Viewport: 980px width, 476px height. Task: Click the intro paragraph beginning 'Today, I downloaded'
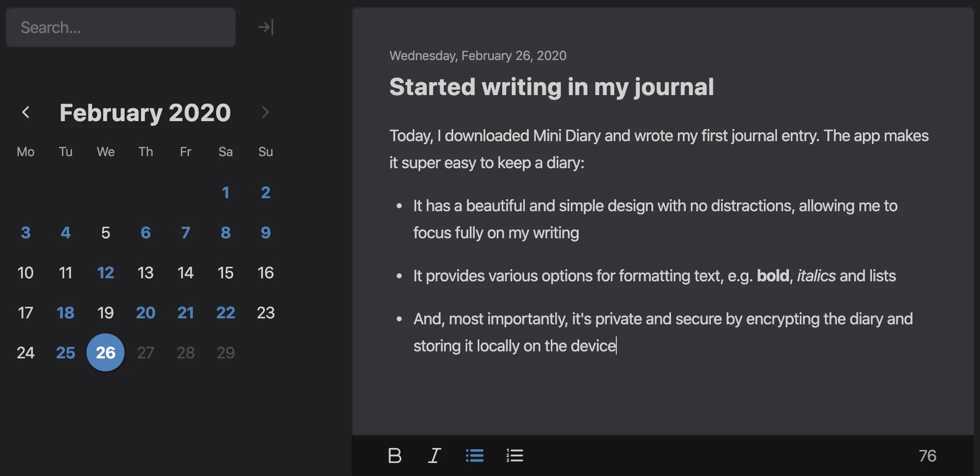[x=659, y=149]
